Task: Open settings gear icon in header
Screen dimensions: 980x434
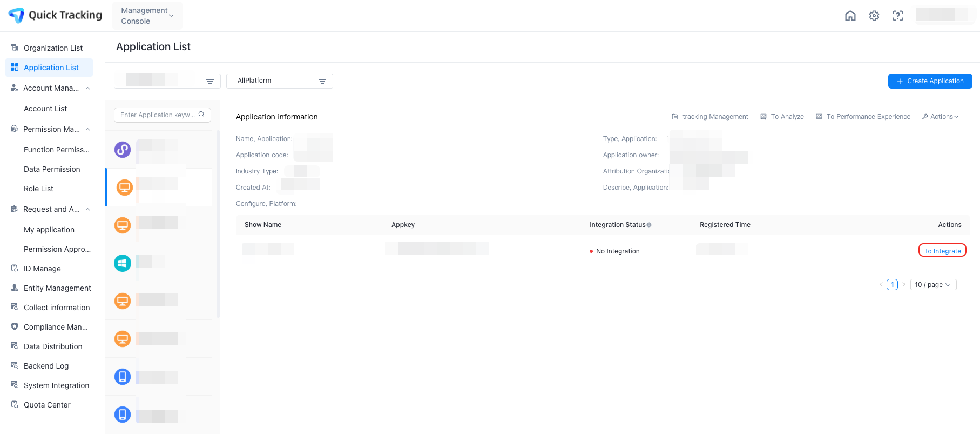Action: [874, 16]
